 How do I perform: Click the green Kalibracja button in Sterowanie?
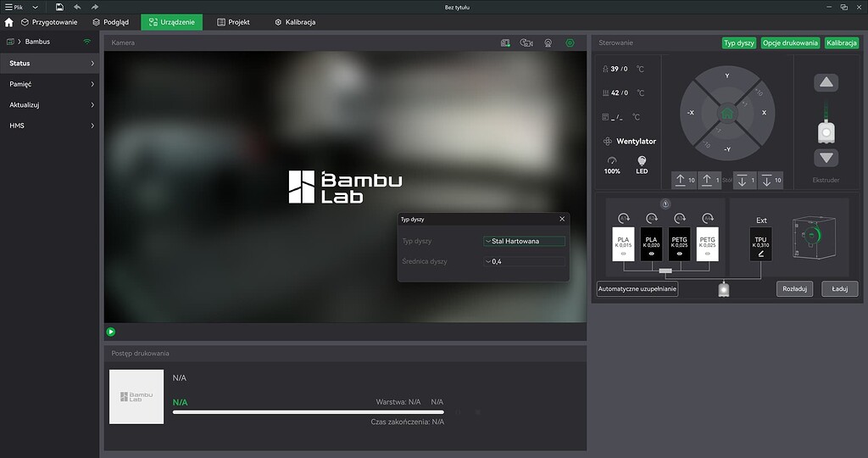[x=842, y=42]
